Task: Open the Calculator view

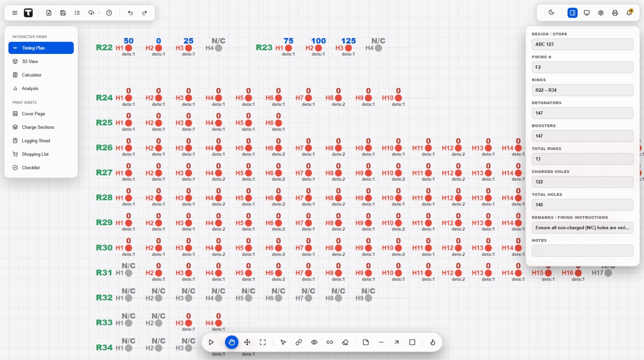Action: (41, 75)
